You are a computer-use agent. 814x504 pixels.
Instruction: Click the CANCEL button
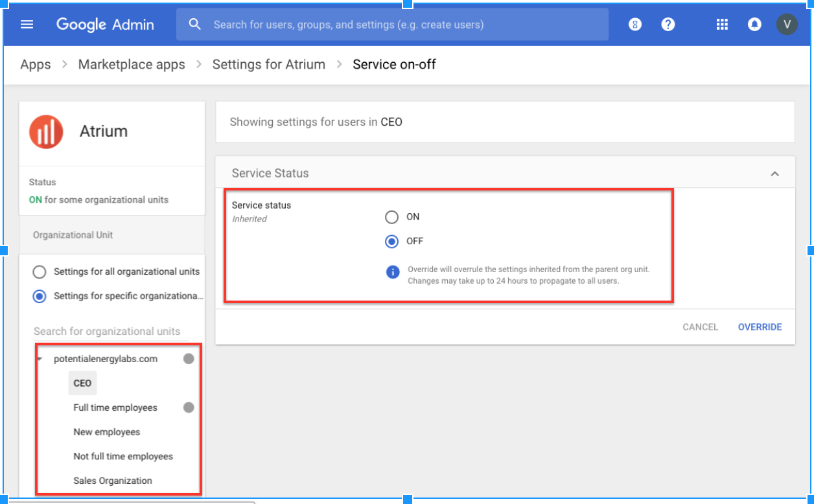[x=701, y=327]
